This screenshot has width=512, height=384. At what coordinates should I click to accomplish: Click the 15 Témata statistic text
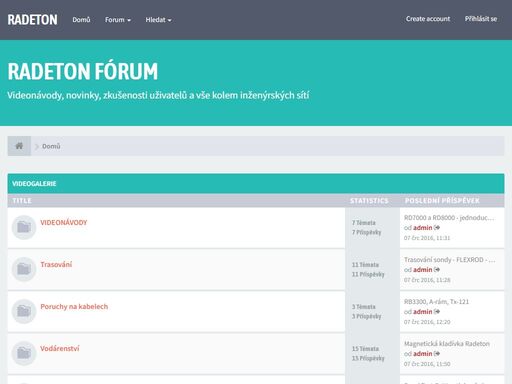[365, 349]
